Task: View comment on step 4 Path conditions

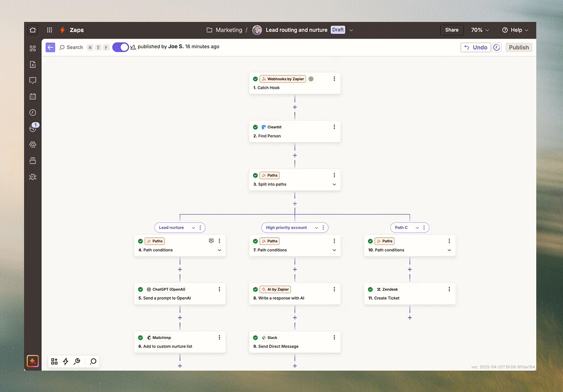Action: click(211, 241)
